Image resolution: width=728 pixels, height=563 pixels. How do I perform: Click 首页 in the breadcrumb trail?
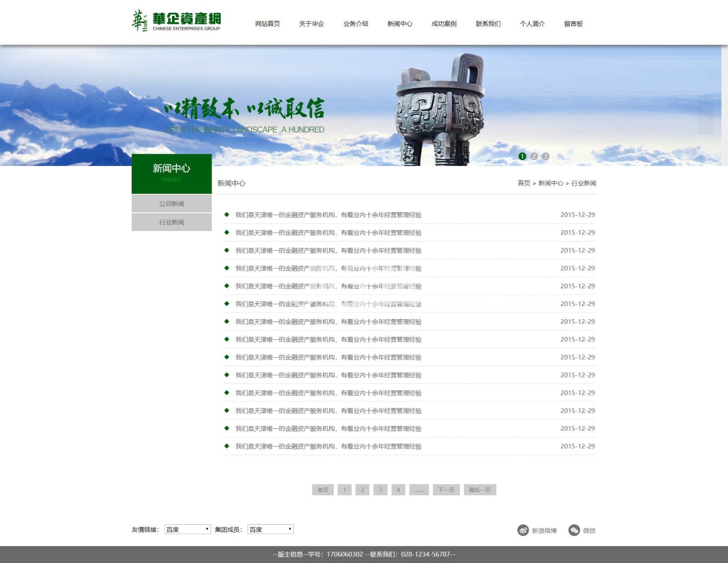[x=524, y=183]
